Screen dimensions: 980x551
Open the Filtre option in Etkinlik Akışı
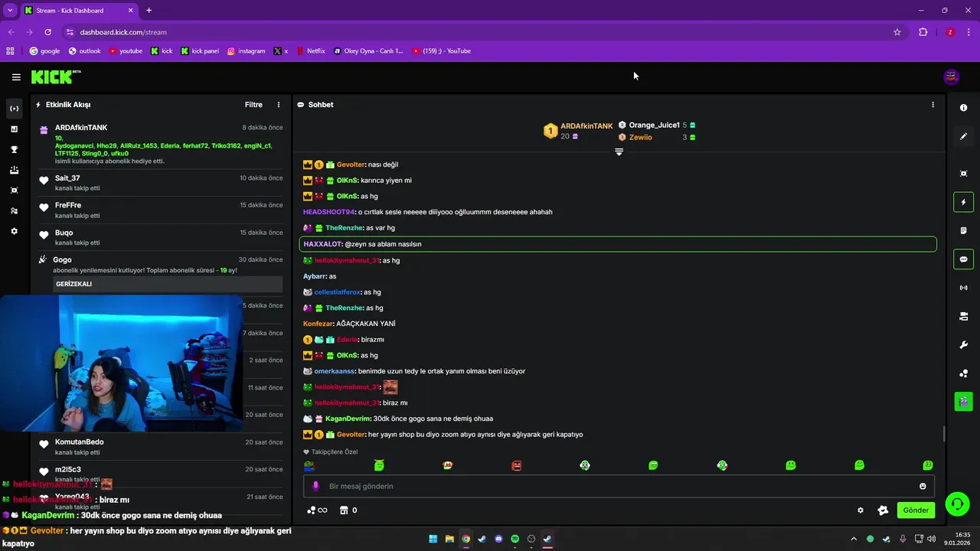[x=253, y=105]
